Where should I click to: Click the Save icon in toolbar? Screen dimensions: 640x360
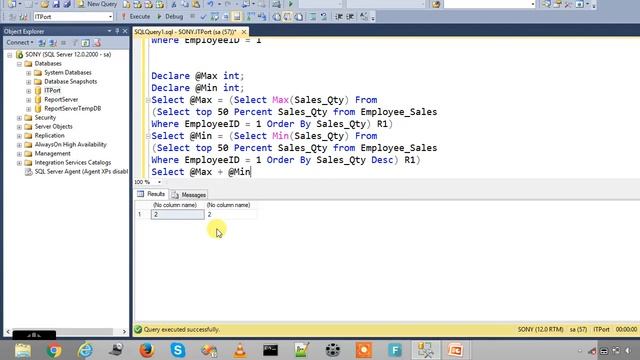click(x=56, y=4)
